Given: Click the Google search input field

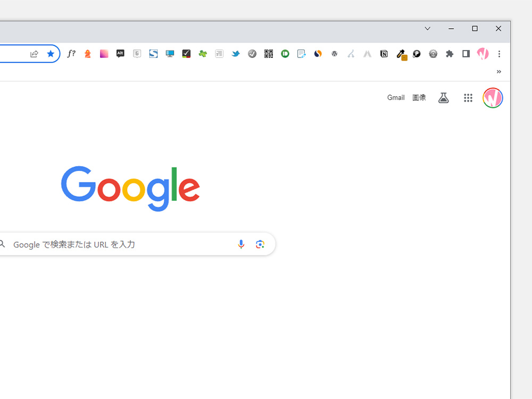Looking at the screenshot, I should pyautogui.click(x=122, y=244).
